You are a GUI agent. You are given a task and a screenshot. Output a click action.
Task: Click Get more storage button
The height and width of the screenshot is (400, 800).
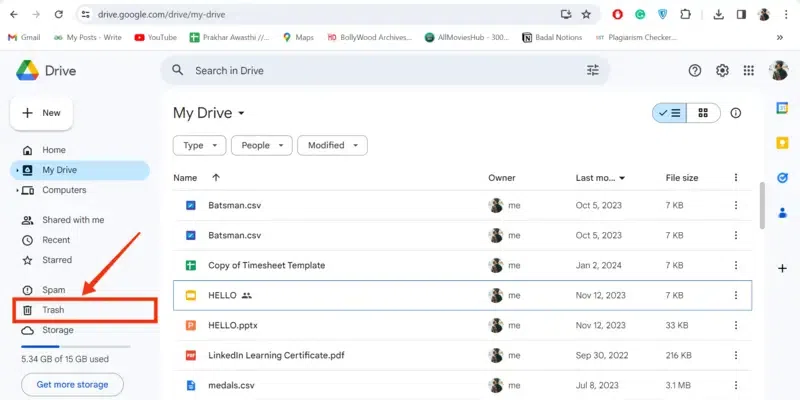point(72,384)
